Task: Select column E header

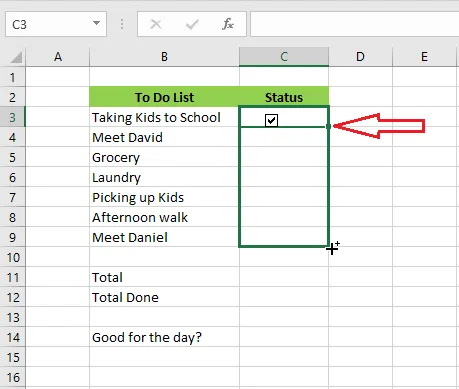Action: (x=424, y=57)
